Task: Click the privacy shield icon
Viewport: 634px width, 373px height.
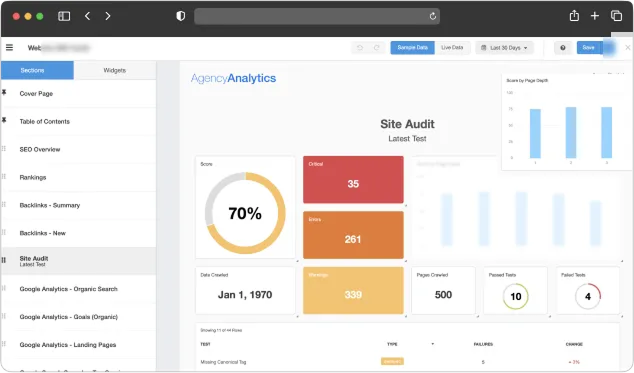Action: 181,16
